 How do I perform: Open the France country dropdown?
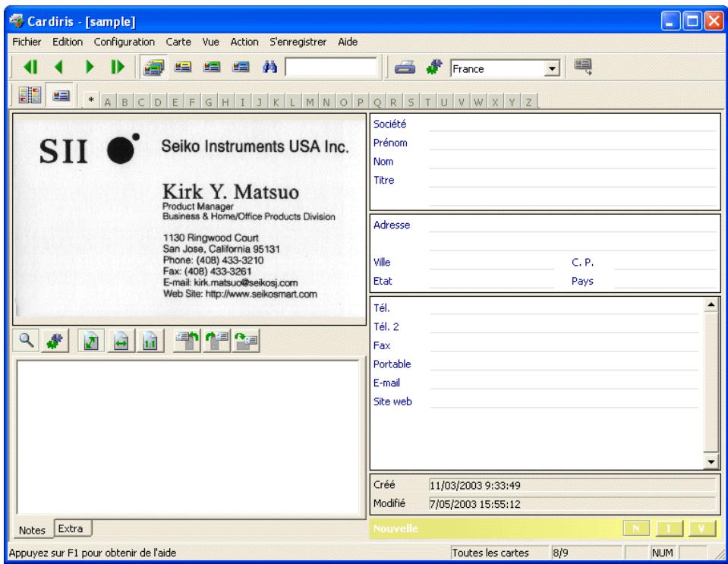click(x=552, y=69)
